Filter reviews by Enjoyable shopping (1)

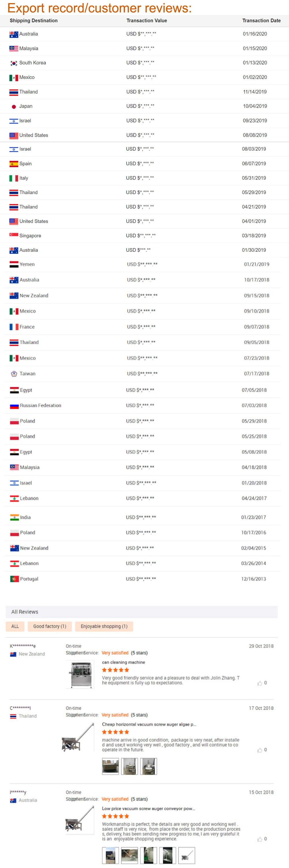pyautogui.click(x=104, y=626)
